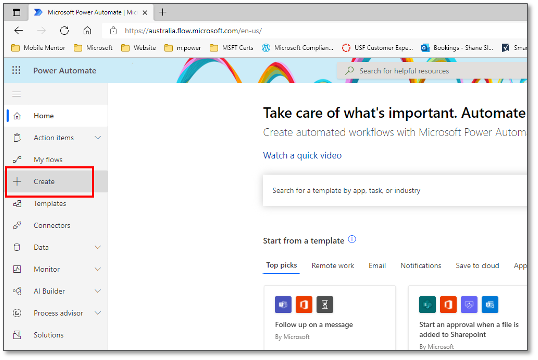Expand the Action items chevron
Image resolution: width=538 pixels, height=360 pixels.
[x=98, y=138]
